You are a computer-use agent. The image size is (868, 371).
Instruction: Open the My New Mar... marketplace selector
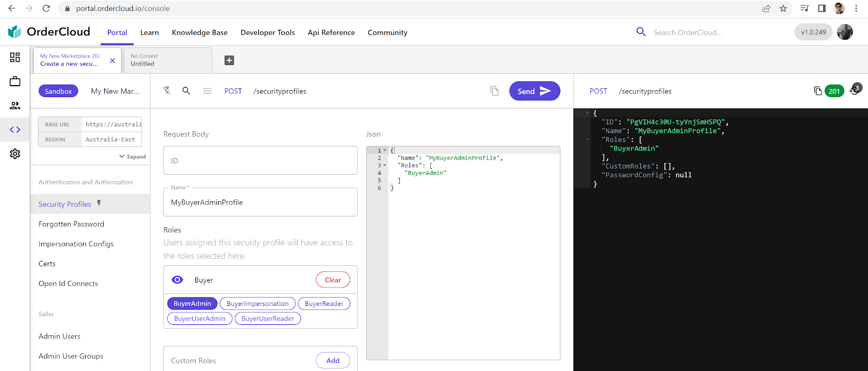click(115, 91)
